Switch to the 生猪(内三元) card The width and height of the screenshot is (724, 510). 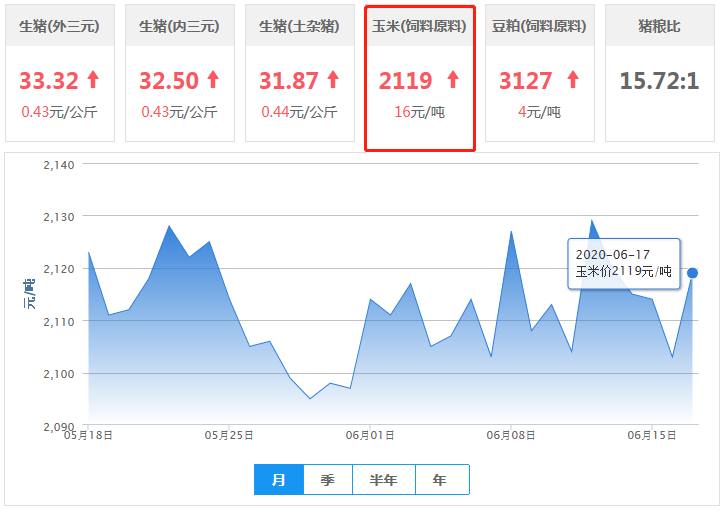(180, 26)
